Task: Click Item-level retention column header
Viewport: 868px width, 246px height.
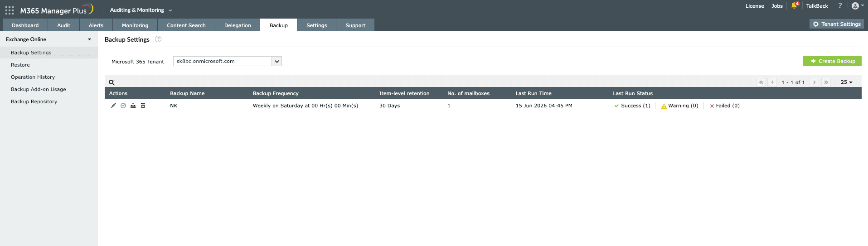Action: 404,93
